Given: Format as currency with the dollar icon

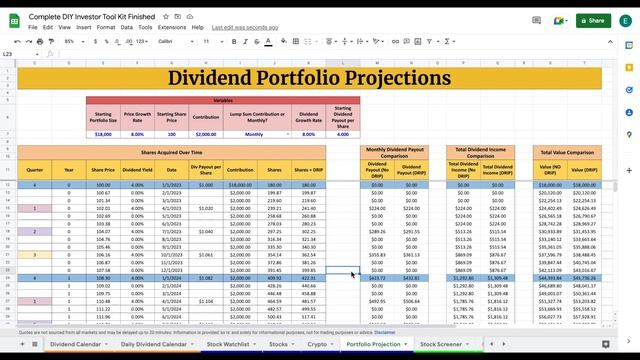Looking at the screenshot, I should click(x=96, y=42).
